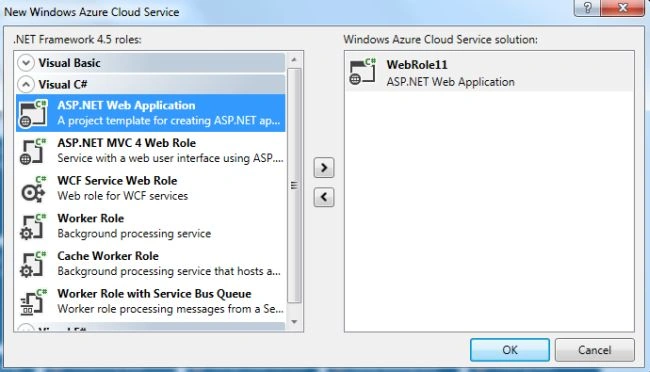Collapse the Visual C# group chevron
Screen dimensions: 650x372
coord(26,84)
